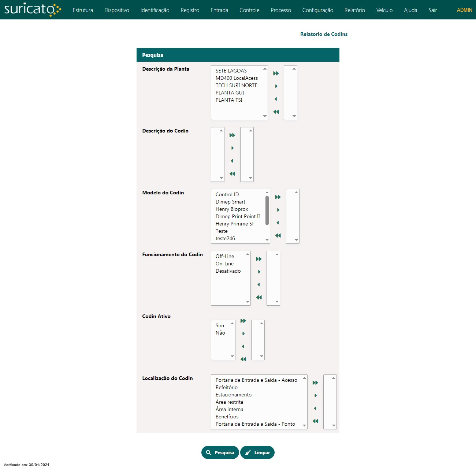Open the Relatório menu
Screen dimensions: 476x470
[x=355, y=10]
